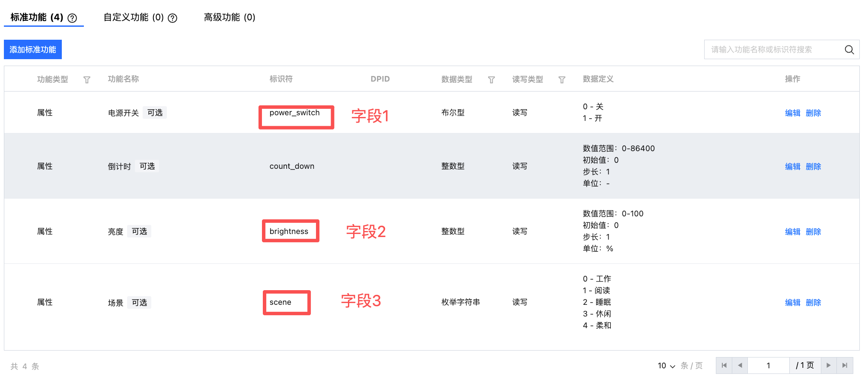
Task: Edit the brightness 亮度 row
Action: 792,232
